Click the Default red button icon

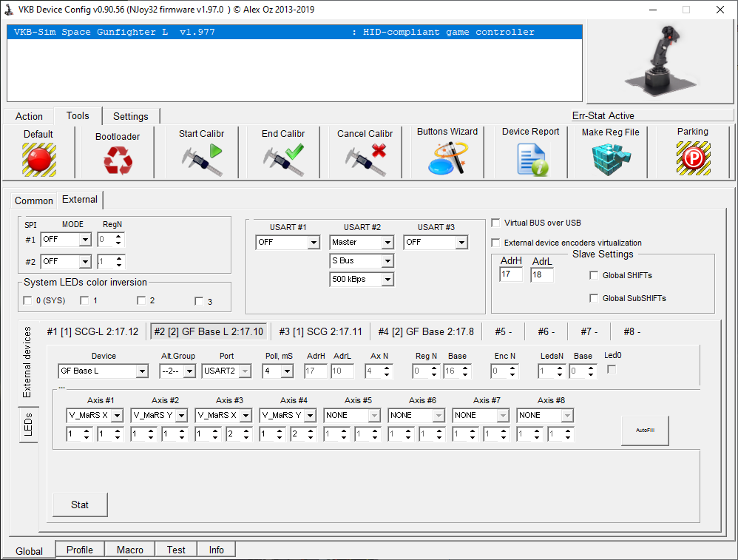click(38, 160)
